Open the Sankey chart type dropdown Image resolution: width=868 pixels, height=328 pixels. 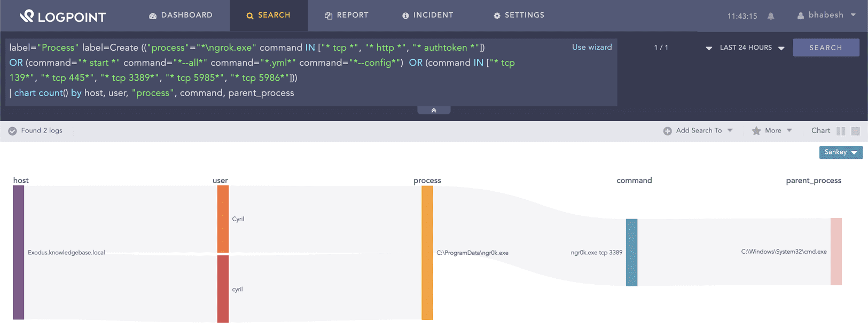pyautogui.click(x=841, y=152)
